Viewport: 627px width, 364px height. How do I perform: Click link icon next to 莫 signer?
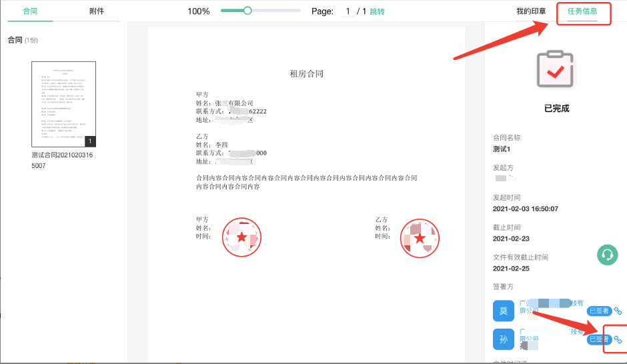point(618,311)
